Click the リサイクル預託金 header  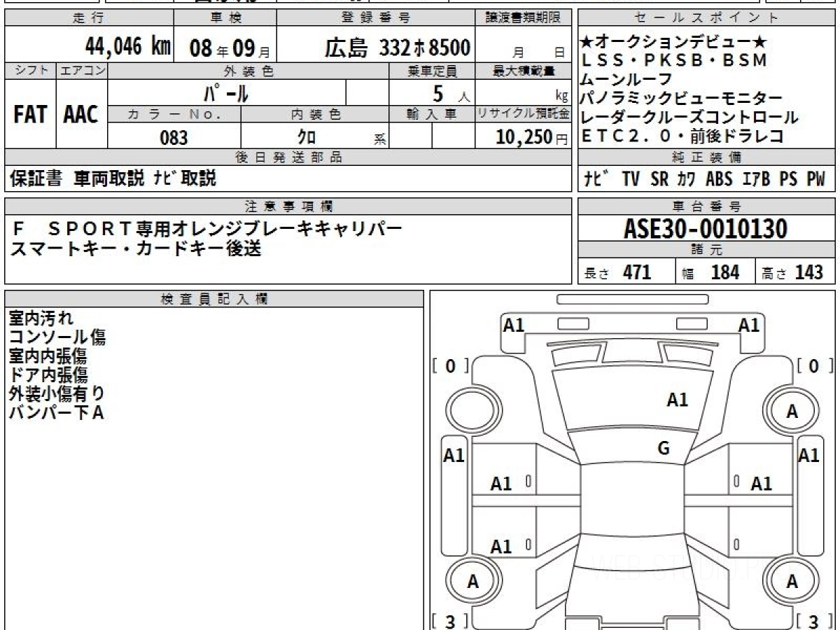pyautogui.click(x=524, y=114)
